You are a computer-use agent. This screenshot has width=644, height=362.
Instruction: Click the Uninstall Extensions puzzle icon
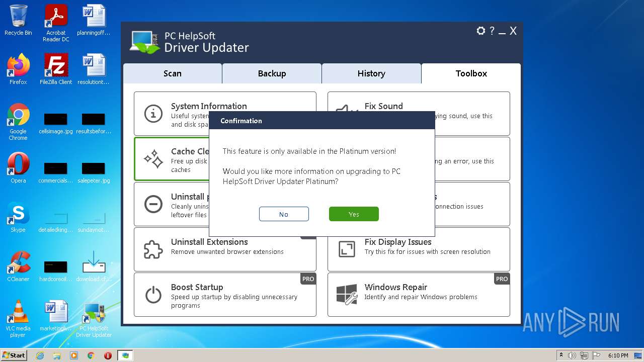coord(153,249)
